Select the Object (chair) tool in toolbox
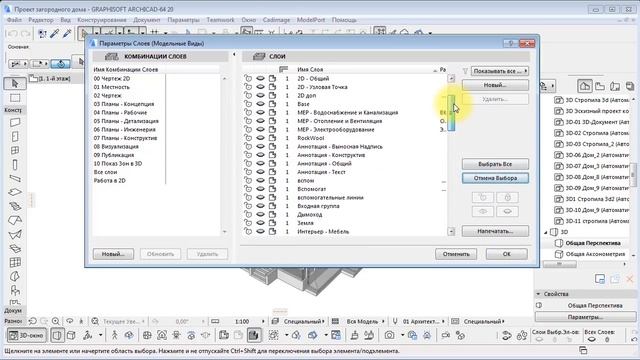This screenshot has height=360, width=640. pos(15,291)
